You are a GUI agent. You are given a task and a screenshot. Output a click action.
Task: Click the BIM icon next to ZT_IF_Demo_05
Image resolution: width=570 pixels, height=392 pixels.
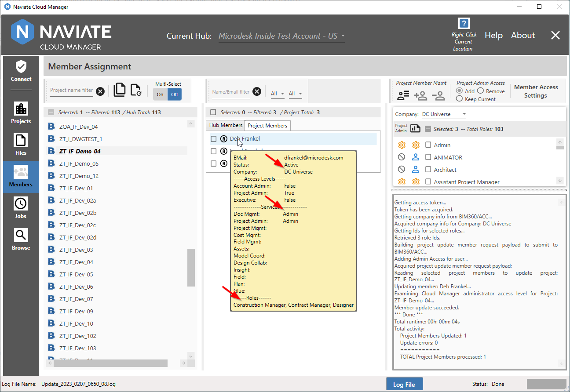coord(51,163)
